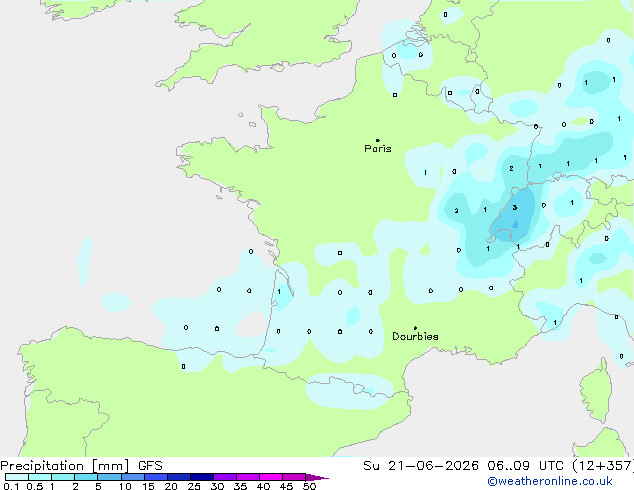The image size is (634, 490).
Task: Select legend swatch between 30 and 35
Action: [x=225, y=477]
